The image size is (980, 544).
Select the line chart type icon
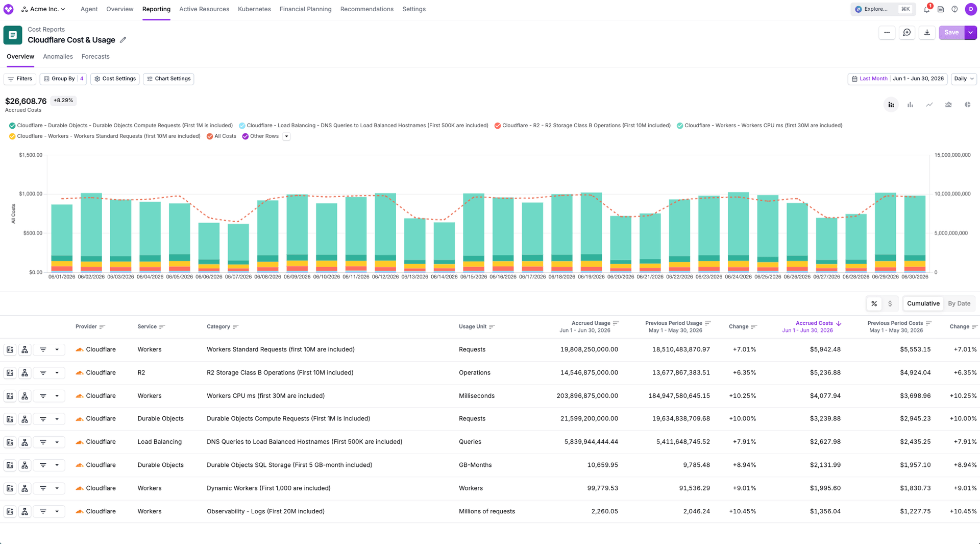929,105
